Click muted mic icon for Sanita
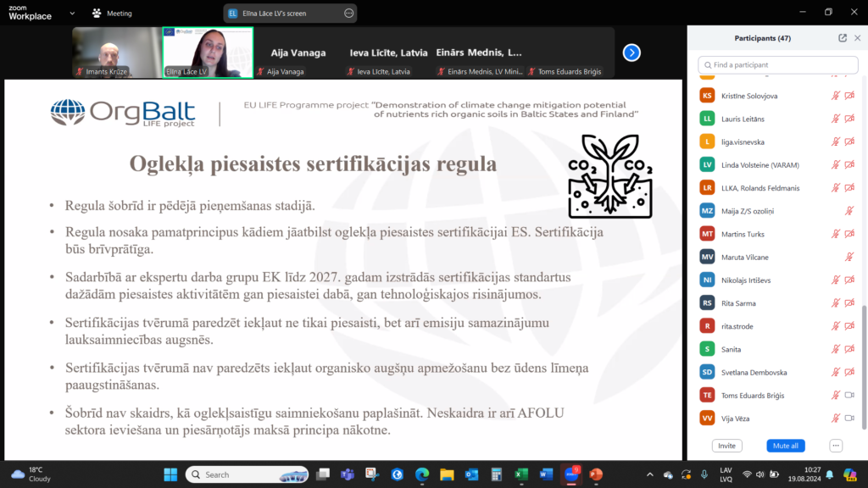The image size is (868, 488). 835,349
